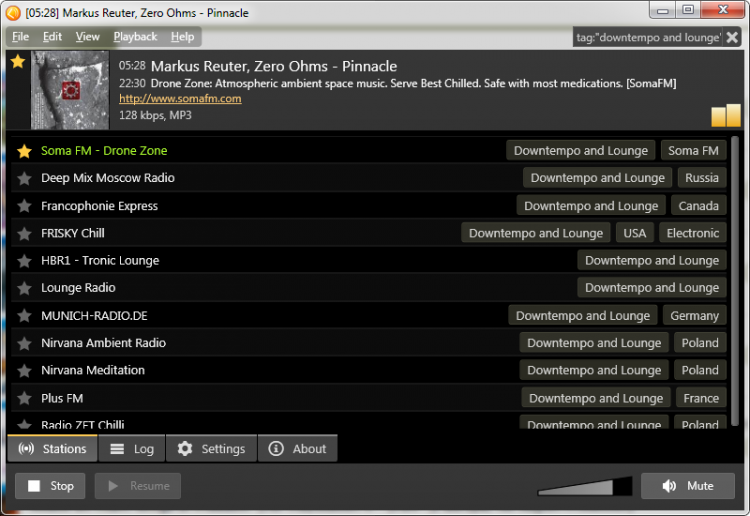Open the View menu
750x516 pixels.
pyautogui.click(x=88, y=37)
